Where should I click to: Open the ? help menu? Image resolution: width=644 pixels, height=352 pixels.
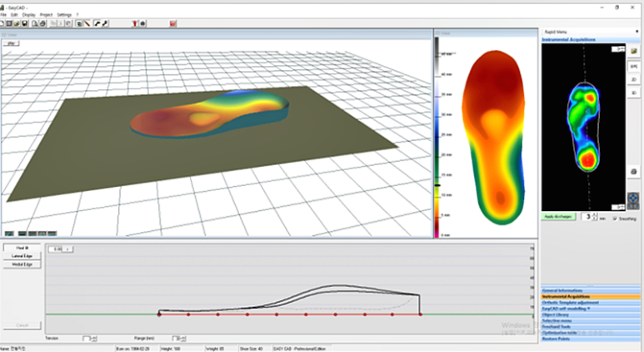click(77, 15)
